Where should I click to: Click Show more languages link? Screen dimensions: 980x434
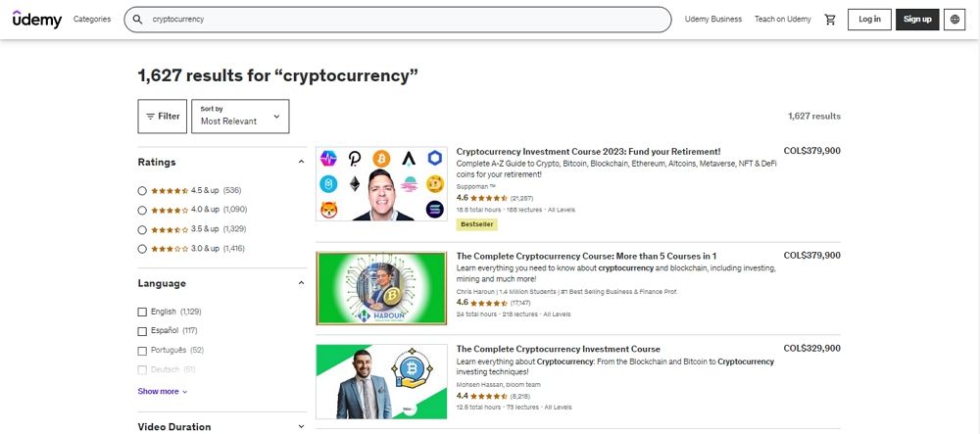click(162, 391)
